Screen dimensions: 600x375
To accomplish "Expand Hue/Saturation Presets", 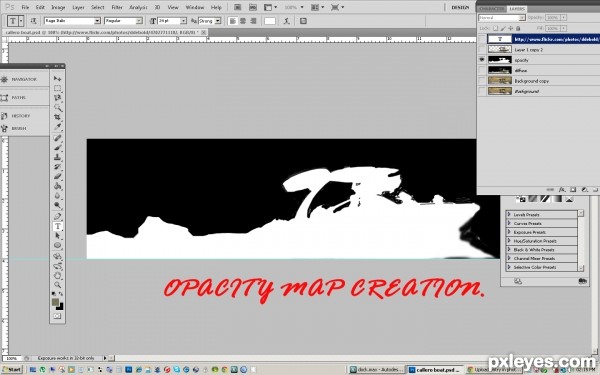I will [509, 241].
